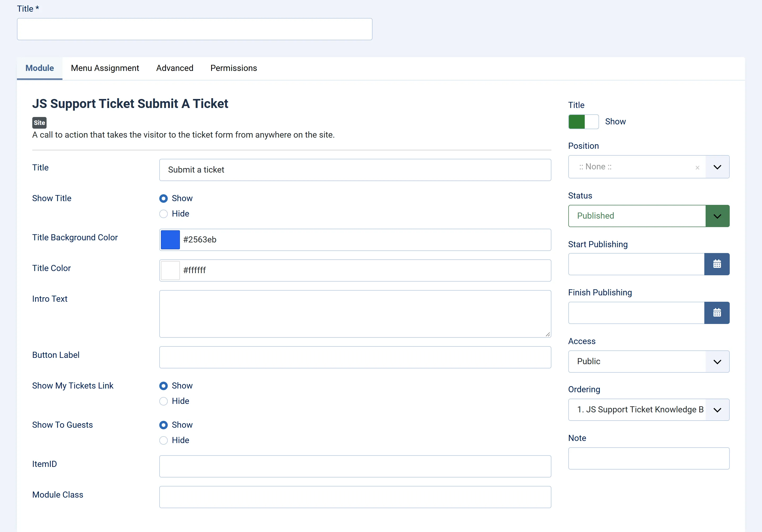
Task: Focus the ItemID field
Action: [355, 466]
